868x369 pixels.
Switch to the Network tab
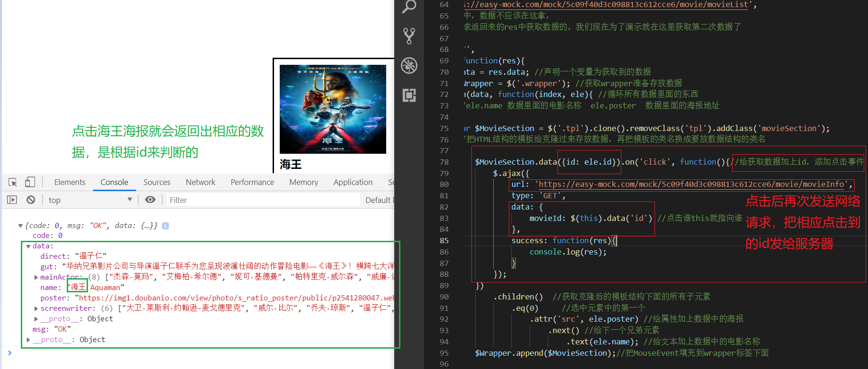click(x=200, y=182)
